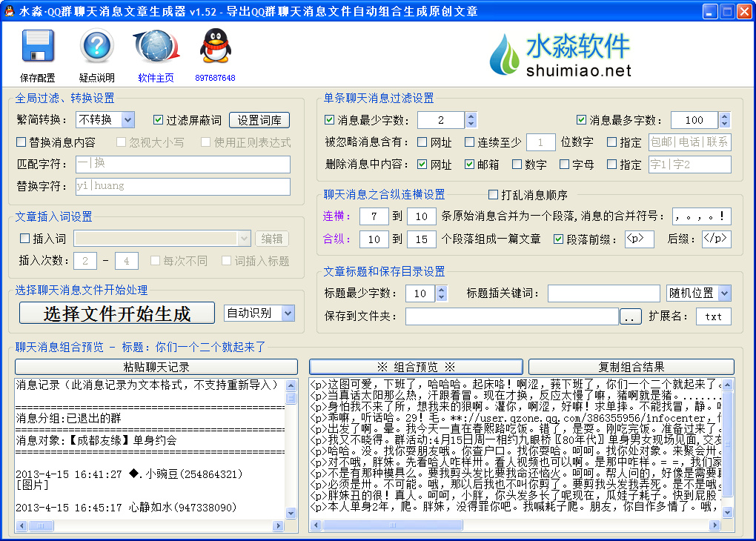Click the delete-content 指定 words field
This screenshot has height=541, width=756.
pyautogui.click(x=689, y=165)
